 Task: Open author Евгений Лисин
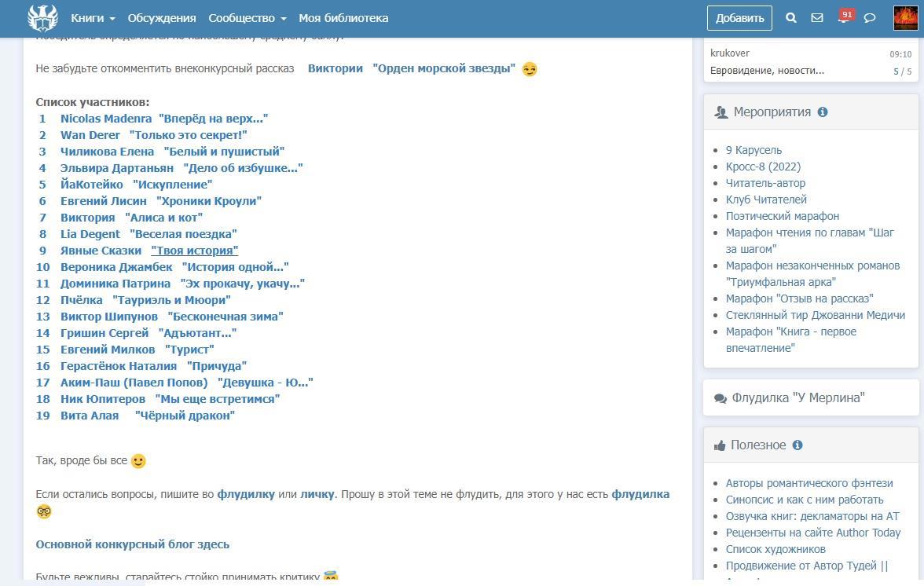tap(103, 201)
